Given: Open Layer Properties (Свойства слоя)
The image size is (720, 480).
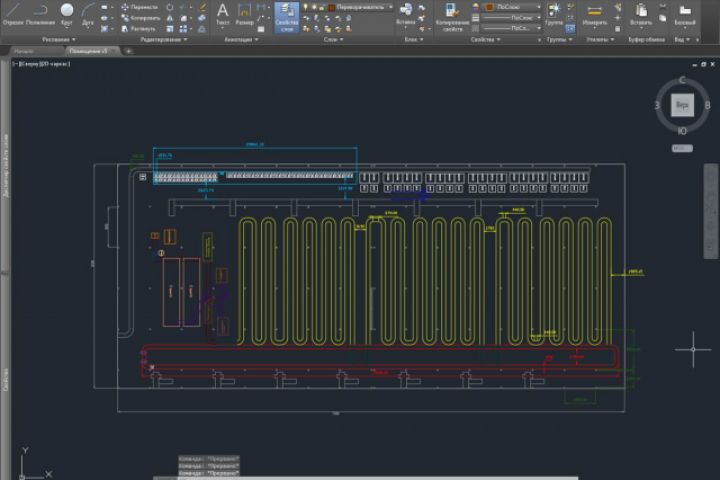Looking at the screenshot, I should [x=286, y=13].
